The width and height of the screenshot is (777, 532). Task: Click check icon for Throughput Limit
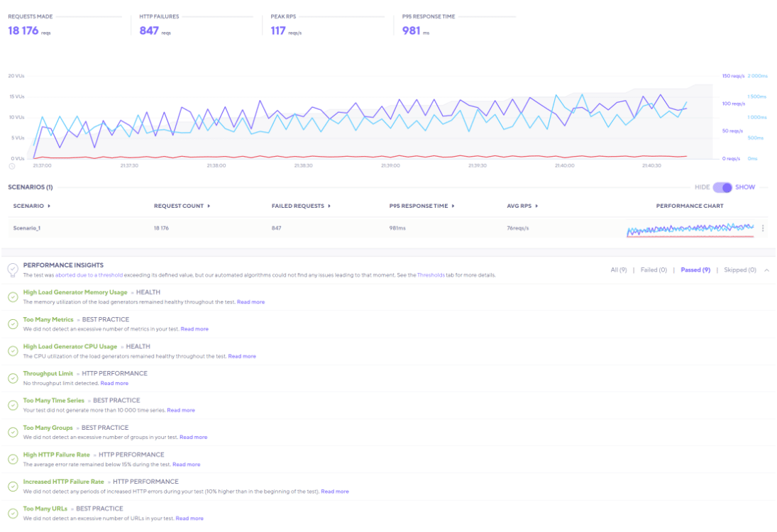tap(13, 379)
